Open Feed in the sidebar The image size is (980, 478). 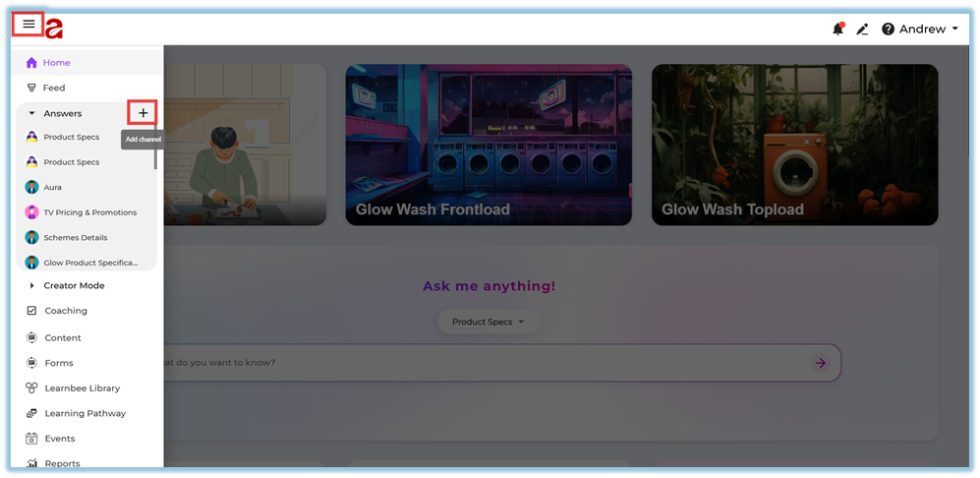pyautogui.click(x=53, y=88)
